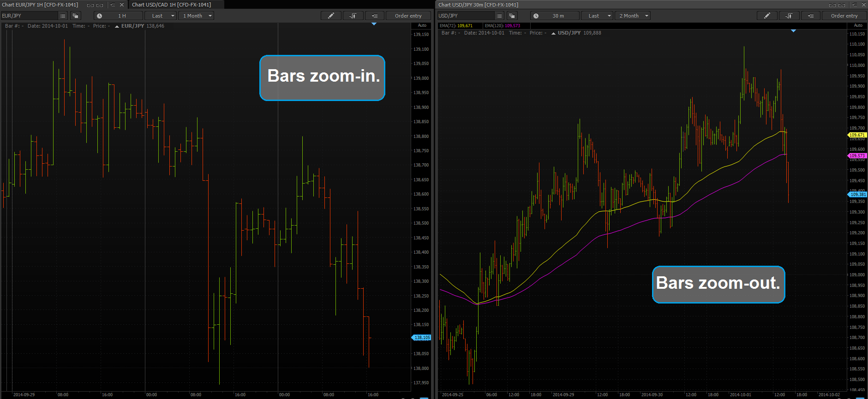Open indicators icon in EUR/JPY chart toolbar
The image size is (868, 399).
point(353,16)
